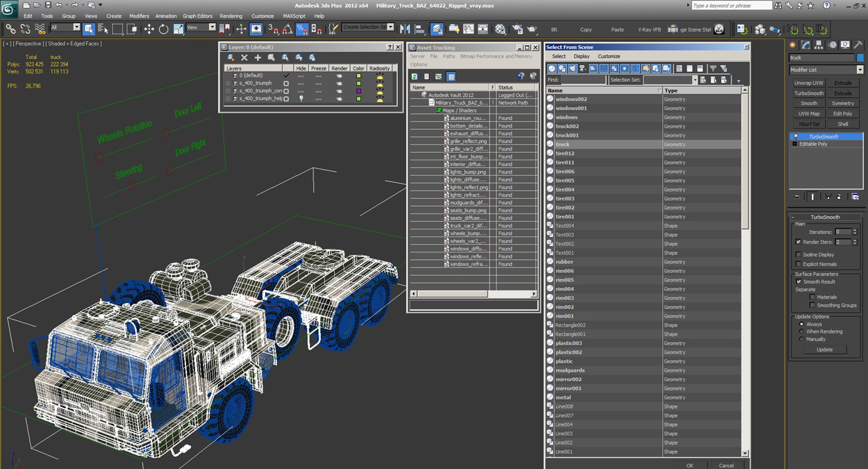Expand the s_400_triumph_con layer
Viewport: 868px width, 469px height.
coord(228,91)
